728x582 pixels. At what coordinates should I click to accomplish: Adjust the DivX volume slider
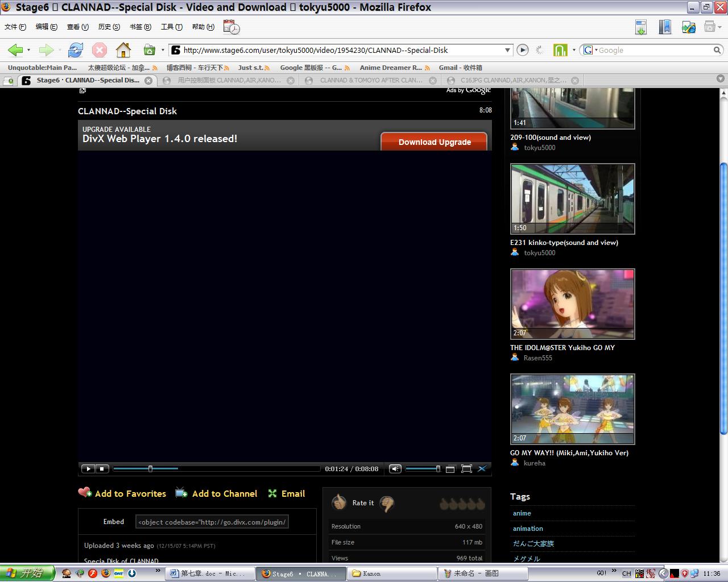(x=423, y=469)
